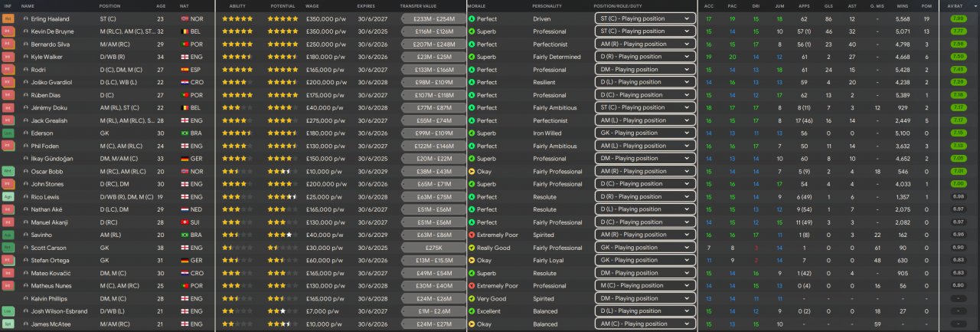Click the player icon beside Kalvin Phillips
This screenshot has height=332, width=980.
point(26,299)
